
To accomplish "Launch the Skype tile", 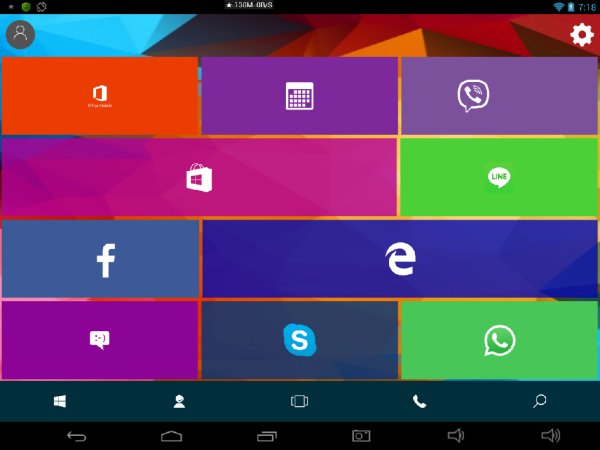I will pos(300,340).
